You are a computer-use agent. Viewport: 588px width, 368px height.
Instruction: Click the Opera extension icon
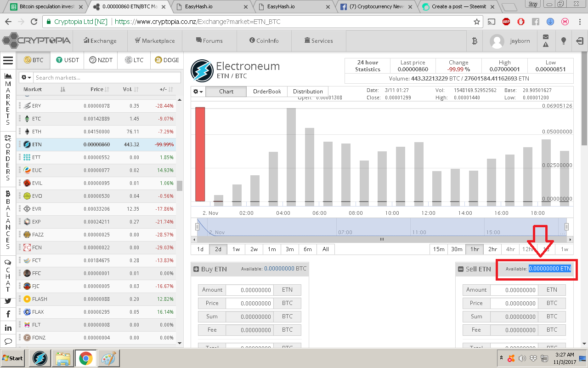click(x=521, y=22)
